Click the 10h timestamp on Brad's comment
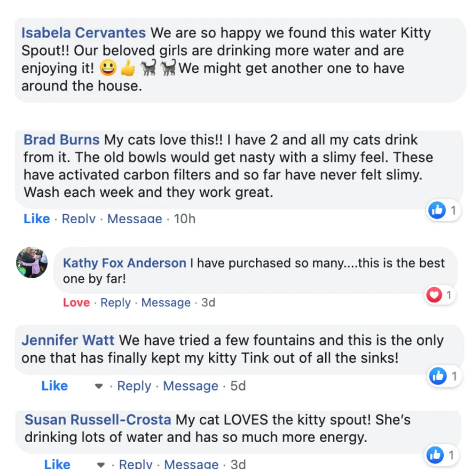This screenshot has width=476, height=476. (x=185, y=218)
